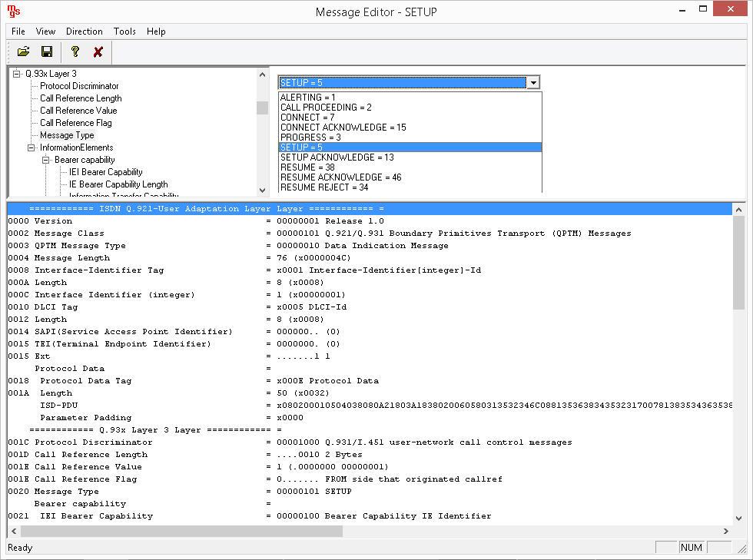The height and width of the screenshot is (560, 753).
Task: Click the 0003 QPTM Message Type row
Action: pyautogui.click(x=370, y=245)
